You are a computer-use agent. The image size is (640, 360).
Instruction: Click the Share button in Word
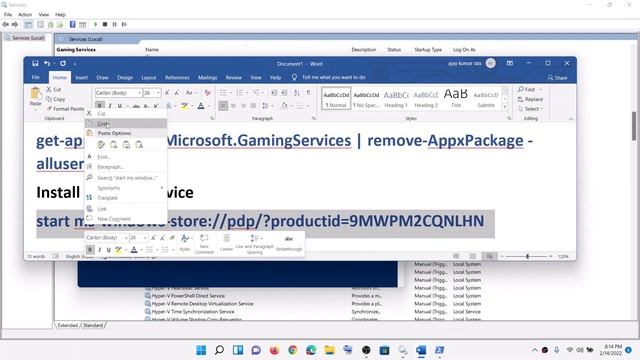click(x=558, y=78)
